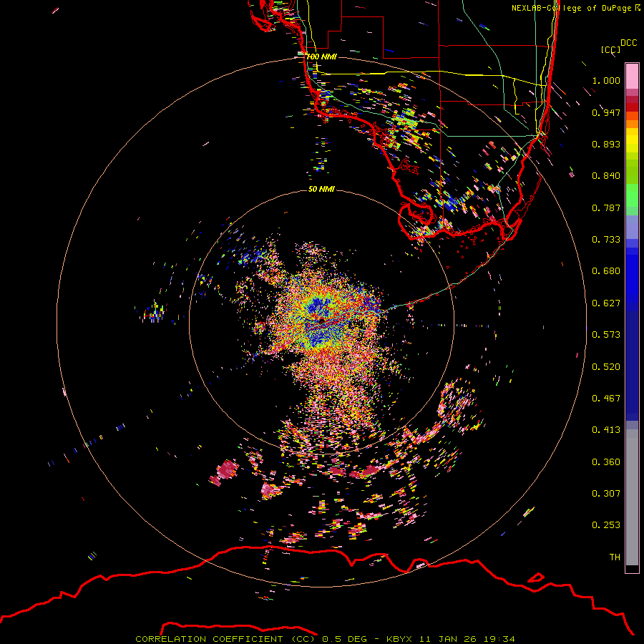Select the 0.520 scale value
644x644 pixels.
(x=606, y=367)
